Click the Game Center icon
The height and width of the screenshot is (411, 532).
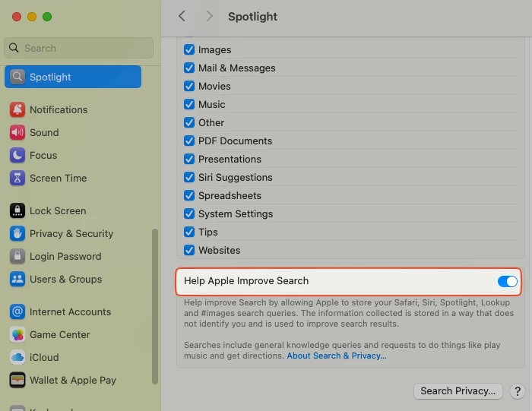coord(17,335)
